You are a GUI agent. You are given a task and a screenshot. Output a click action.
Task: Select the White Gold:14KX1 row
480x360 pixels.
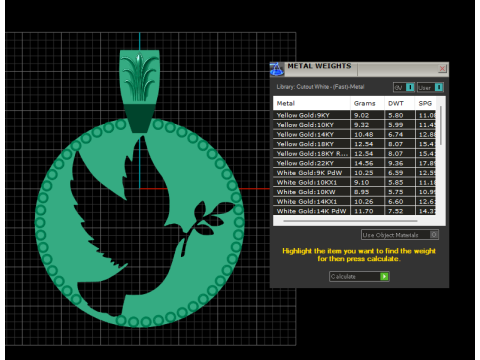(354, 202)
